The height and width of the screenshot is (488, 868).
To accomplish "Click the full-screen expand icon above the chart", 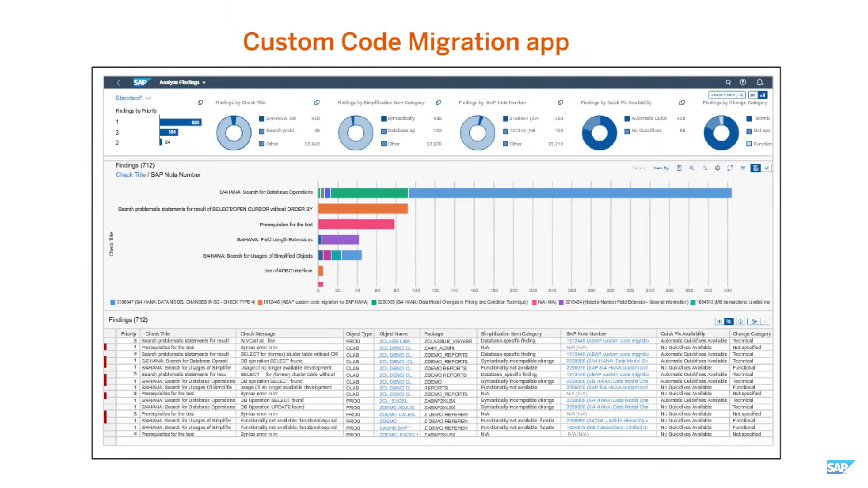I will tap(731, 168).
